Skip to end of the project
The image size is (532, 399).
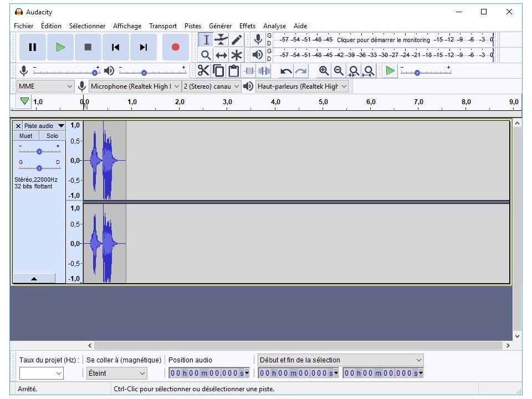[143, 47]
